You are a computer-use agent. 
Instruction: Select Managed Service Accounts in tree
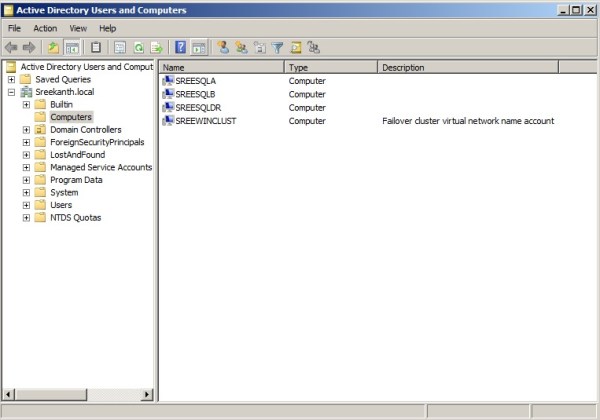pos(100,167)
